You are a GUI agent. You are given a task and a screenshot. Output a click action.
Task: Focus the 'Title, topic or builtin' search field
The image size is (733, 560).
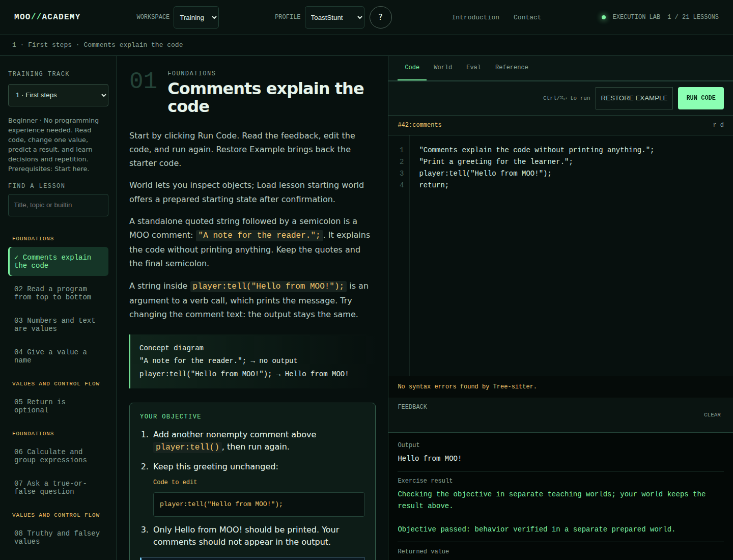pyautogui.click(x=58, y=205)
